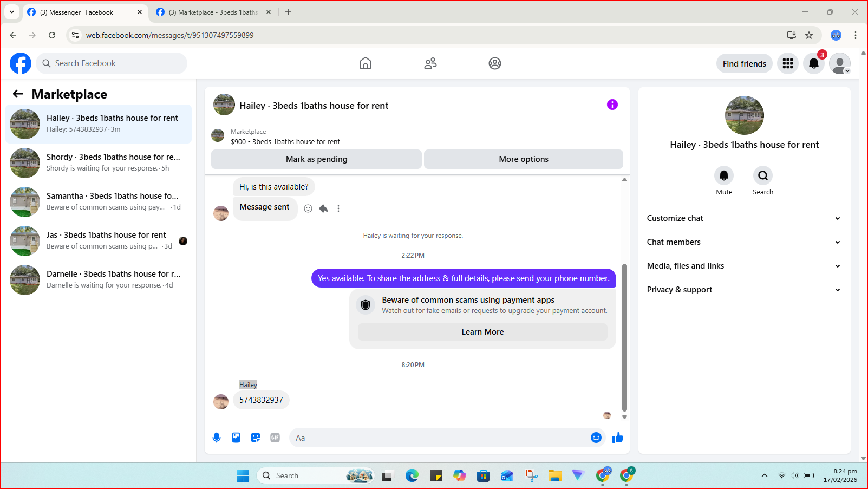The width and height of the screenshot is (868, 489).
Task: Choose a sticker icon
Action: [256, 438]
